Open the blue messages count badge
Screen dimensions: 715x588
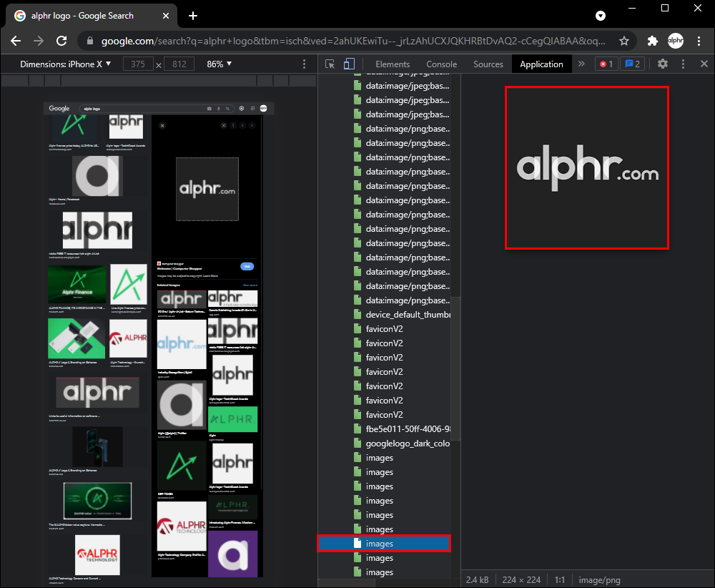click(x=631, y=64)
